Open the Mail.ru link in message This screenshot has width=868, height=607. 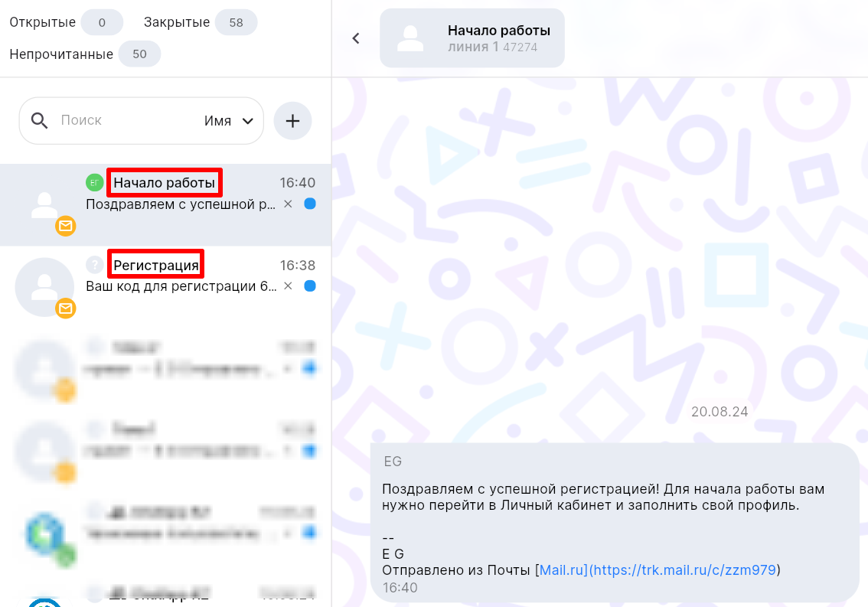[x=563, y=570]
